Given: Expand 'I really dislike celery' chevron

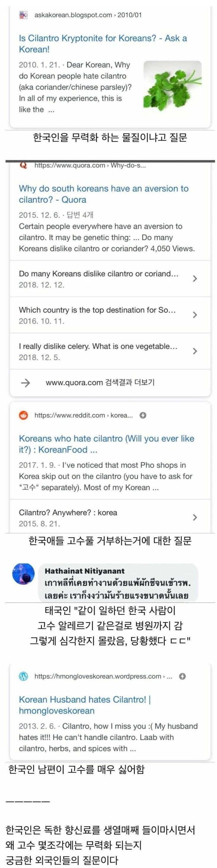Looking at the screenshot, I should point(195,351).
